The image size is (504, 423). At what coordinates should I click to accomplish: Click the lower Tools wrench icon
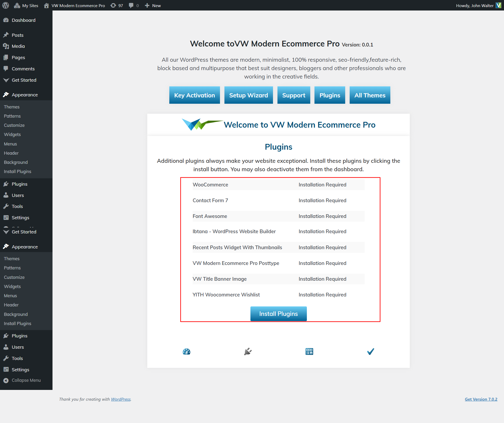pos(6,358)
